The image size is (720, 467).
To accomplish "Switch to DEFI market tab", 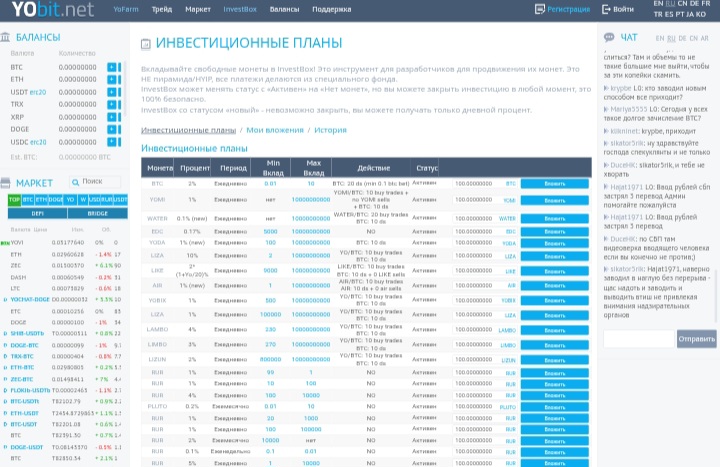I will (38, 214).
